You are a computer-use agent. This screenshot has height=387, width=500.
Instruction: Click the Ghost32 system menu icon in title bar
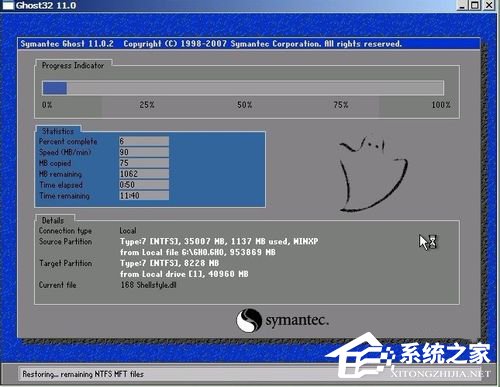7,5
